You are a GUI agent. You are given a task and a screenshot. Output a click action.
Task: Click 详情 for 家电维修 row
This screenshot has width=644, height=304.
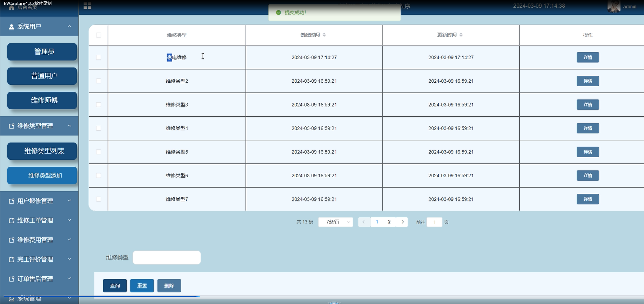[x=588, y=57]
